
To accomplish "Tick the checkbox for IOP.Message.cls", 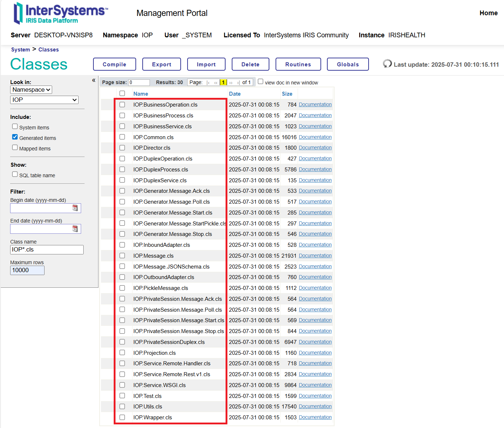I will pos(122,256).
